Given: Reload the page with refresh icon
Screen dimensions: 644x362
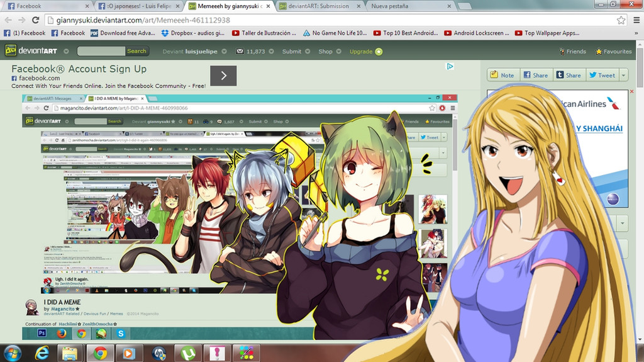Looking at the screenshot, I should click(x=36, y=20).
